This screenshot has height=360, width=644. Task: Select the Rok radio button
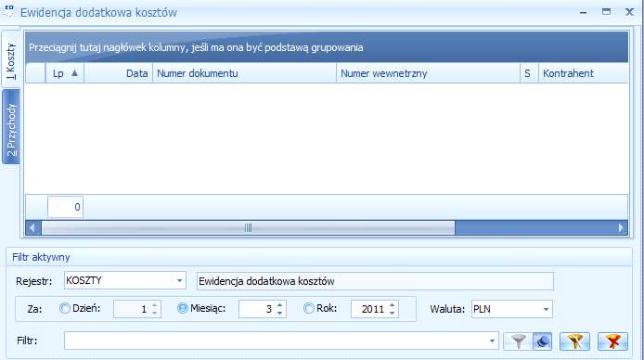(309, 308)
